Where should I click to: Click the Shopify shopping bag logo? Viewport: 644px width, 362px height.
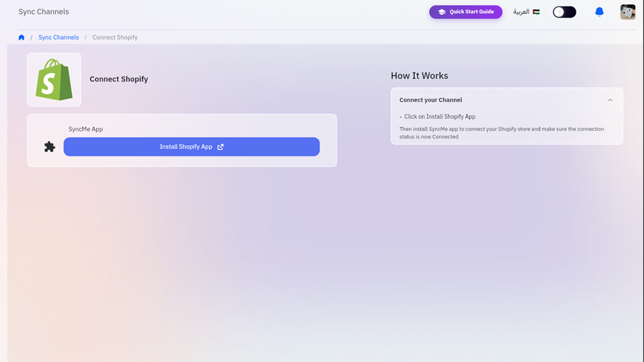pyautogui.click(x=55, y=79)
